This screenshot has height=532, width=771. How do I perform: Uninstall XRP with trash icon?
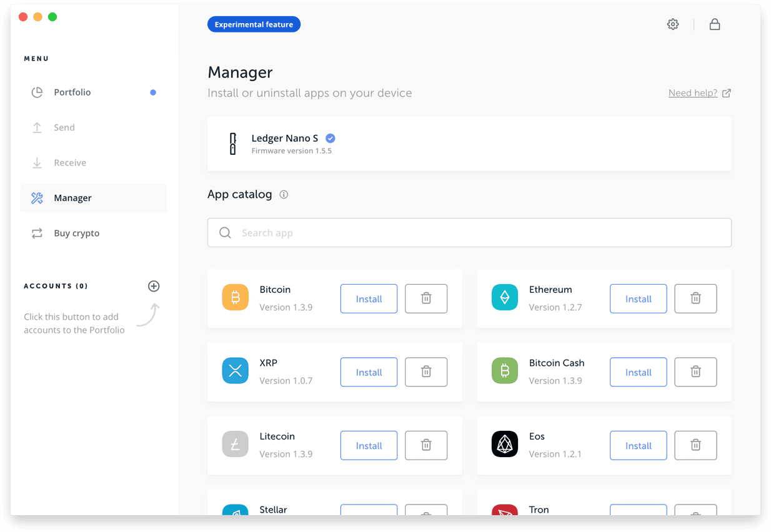click(426, 372)
